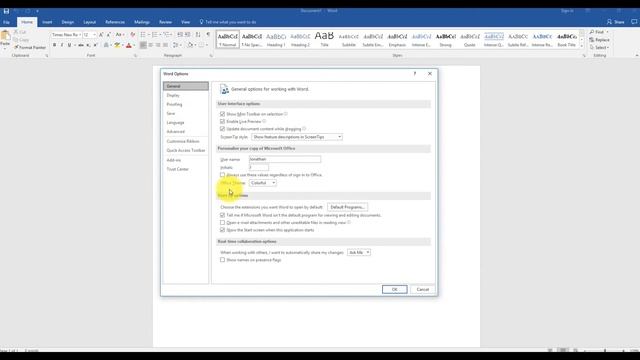Check Show names on presence flags
The image size is (640, 360).
(222, 260)
